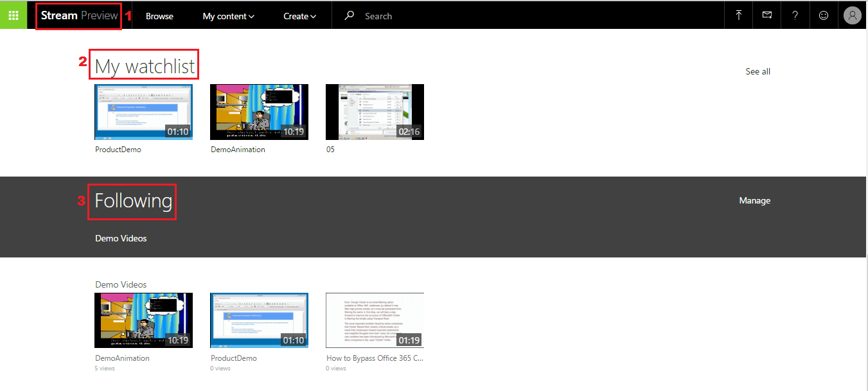
Task: Go to the Browse page
Action: pos(159,17)
